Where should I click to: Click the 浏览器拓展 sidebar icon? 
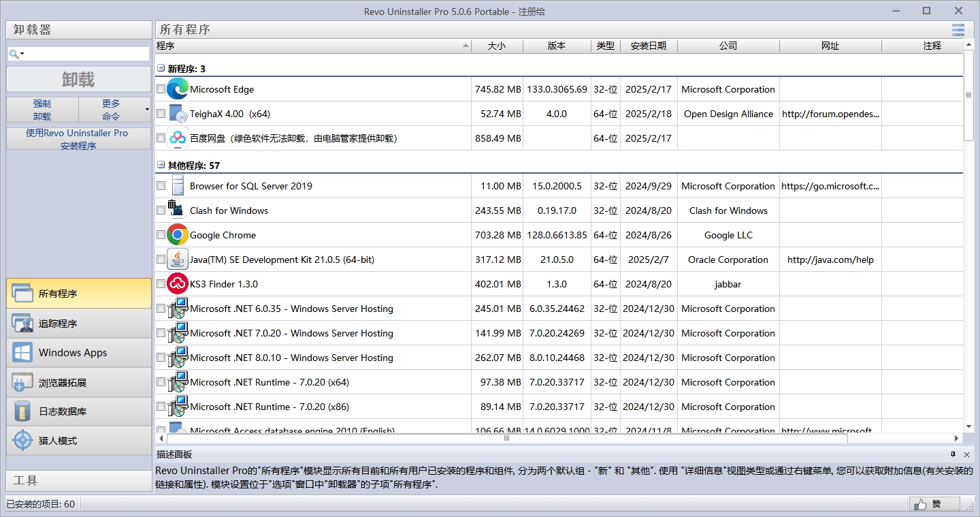click(22, 383)
